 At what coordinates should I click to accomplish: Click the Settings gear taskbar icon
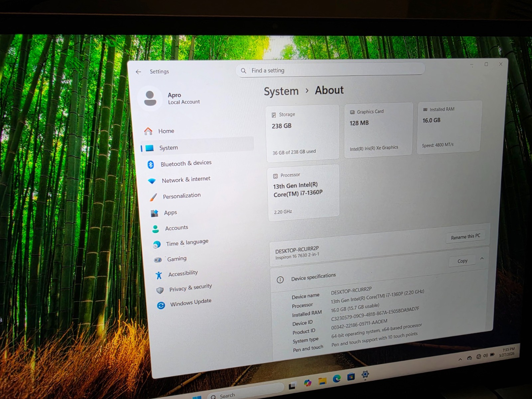pos(365,374)
